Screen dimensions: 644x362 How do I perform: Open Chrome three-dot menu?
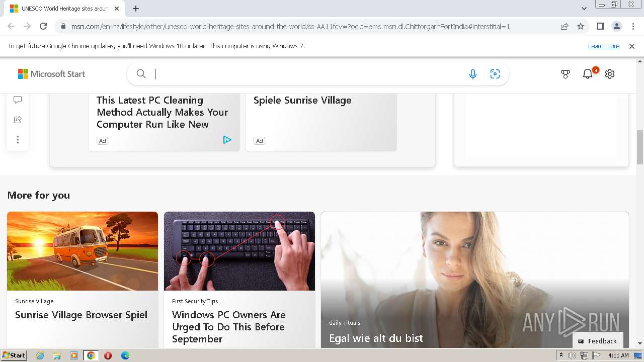[633, 26]
